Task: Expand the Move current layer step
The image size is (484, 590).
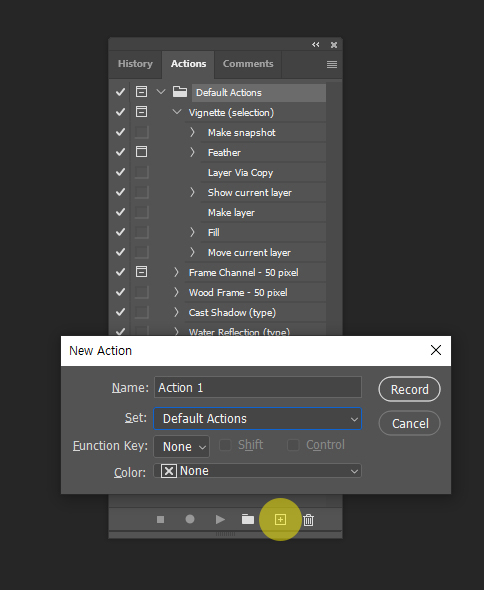Action: coord(192,252)
